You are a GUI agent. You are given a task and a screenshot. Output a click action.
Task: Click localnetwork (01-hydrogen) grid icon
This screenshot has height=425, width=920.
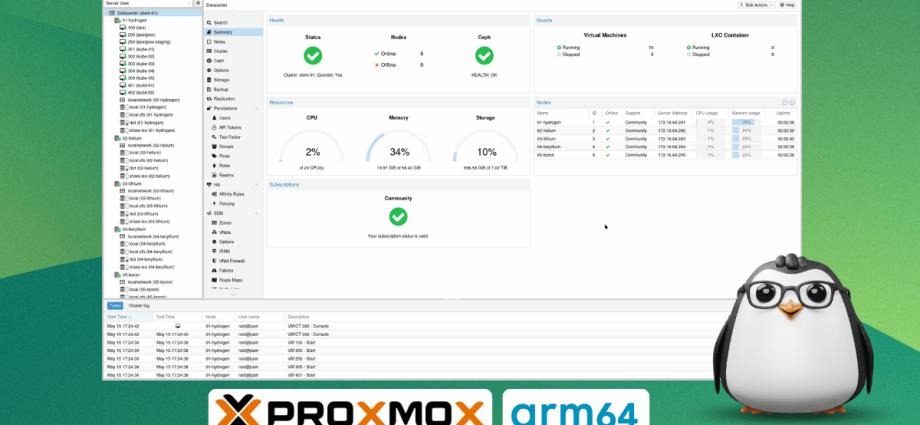123,100
